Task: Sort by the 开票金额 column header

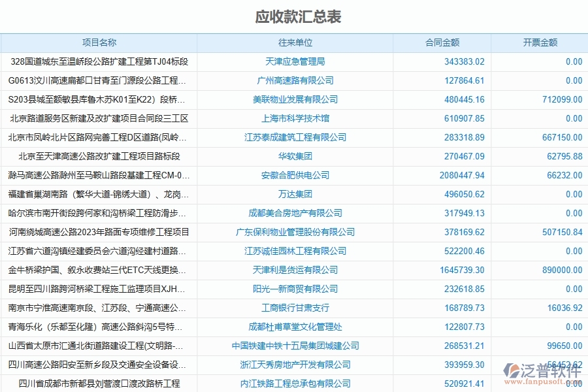Action: [540, 42]
